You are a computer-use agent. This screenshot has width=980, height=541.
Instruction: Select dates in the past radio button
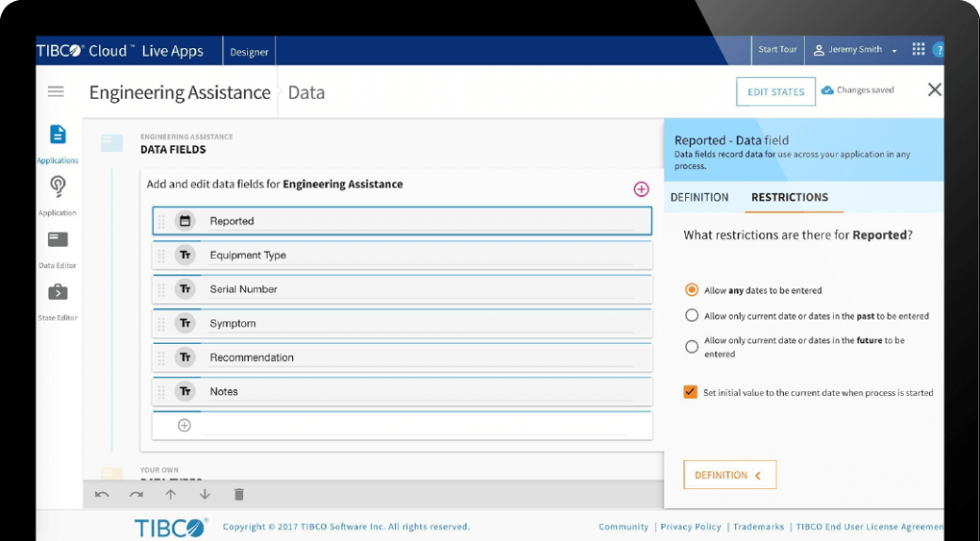[692, 315]
